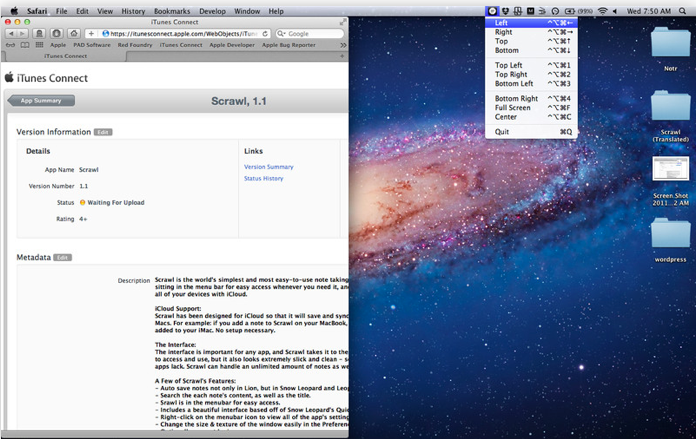696x439 pixels.
Task: Show all bookmarks with the book icon
Action: 25,45
